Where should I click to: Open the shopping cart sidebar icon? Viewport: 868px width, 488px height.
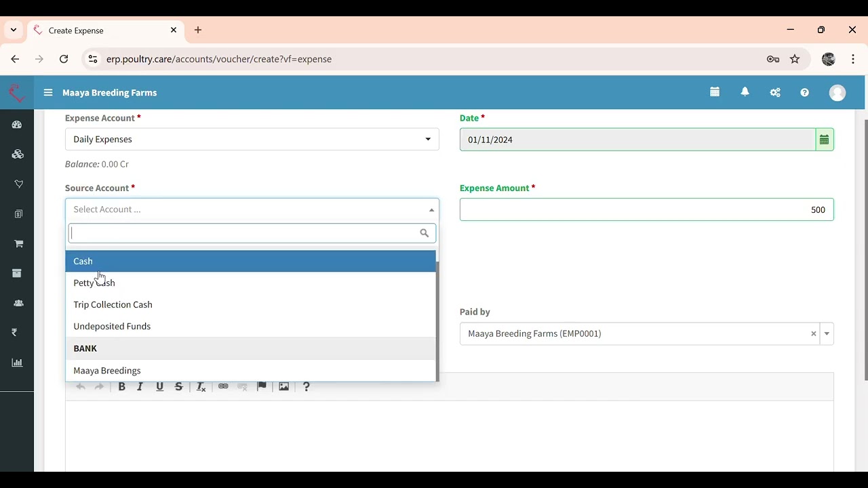click(x=18, y=244)
